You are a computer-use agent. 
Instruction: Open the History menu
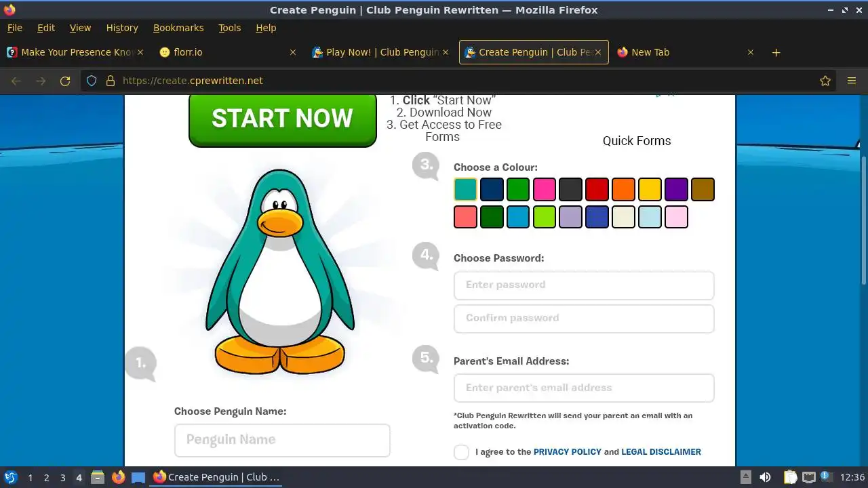tap(122, 28)
